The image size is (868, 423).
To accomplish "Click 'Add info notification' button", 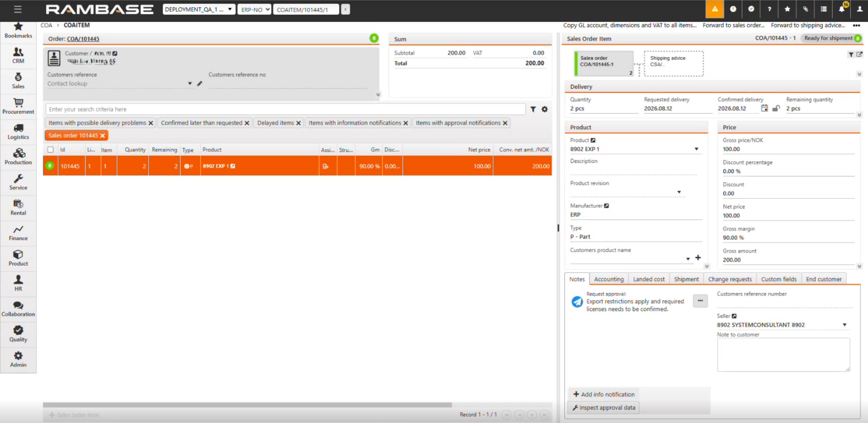I will [x=603, y=394].
